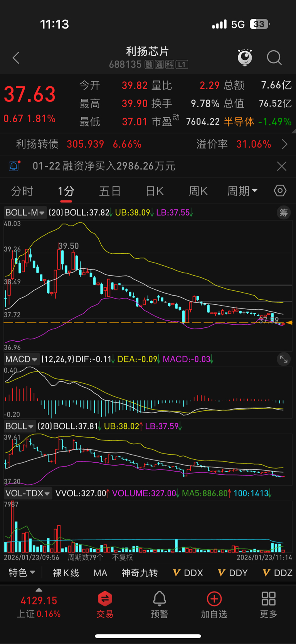This screenshot has height=644, width=296.
Task: Switch to the 分时 tab
Action: click(22, 191)
